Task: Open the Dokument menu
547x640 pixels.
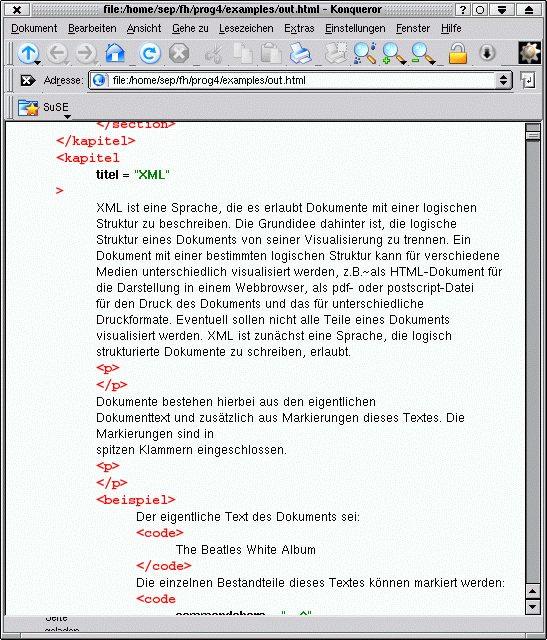Action: (34, 29)
